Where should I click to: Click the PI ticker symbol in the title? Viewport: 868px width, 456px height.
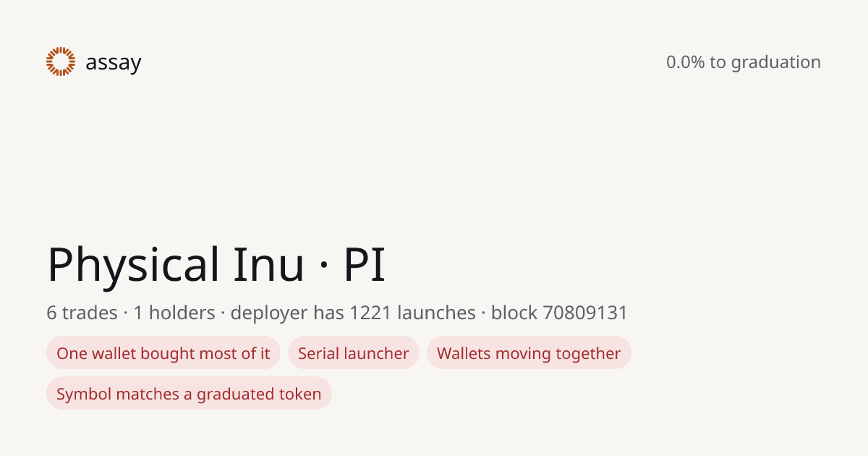pyautogui.click(x=365, y=264)
